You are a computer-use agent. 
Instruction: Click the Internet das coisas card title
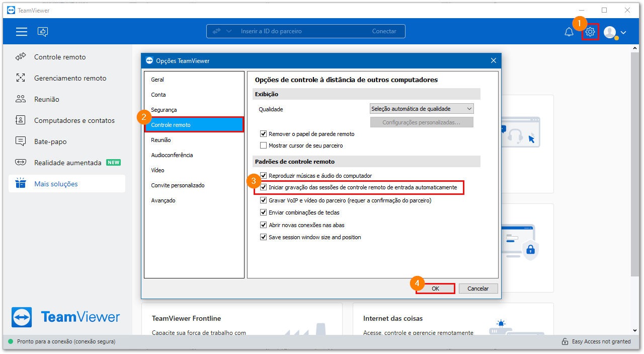pyautogui.click(x=393, y=318)
